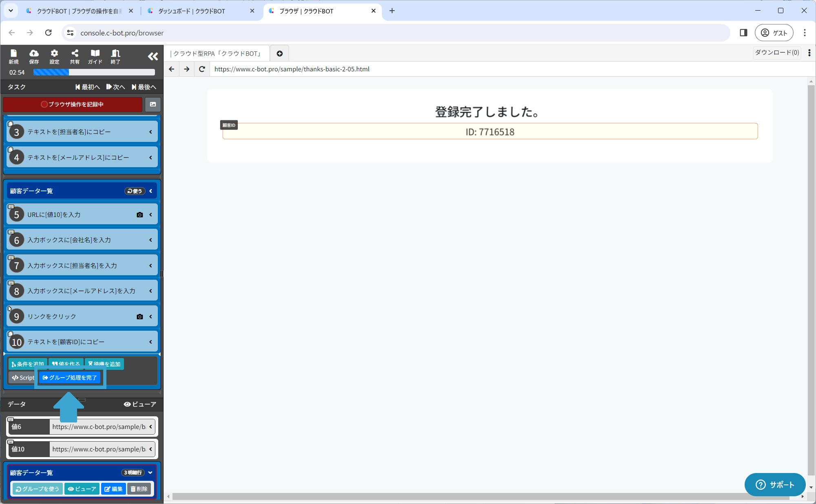The image size is (816, 504).
Task: Expand the 値6 data value chevron
Action: (150, 427)
